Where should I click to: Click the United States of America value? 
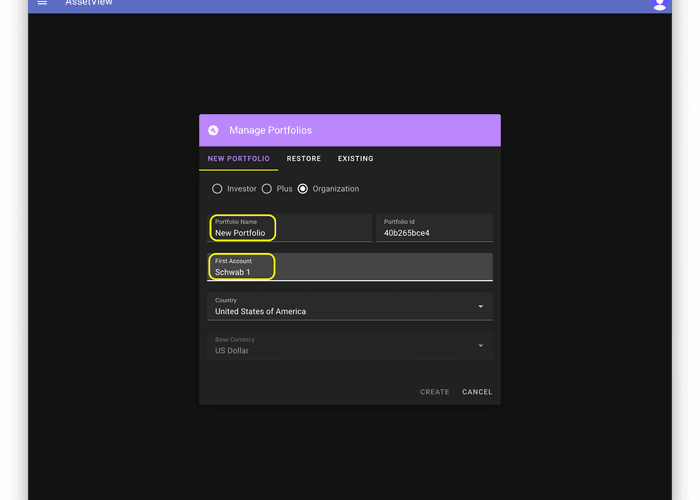point(261,312)
